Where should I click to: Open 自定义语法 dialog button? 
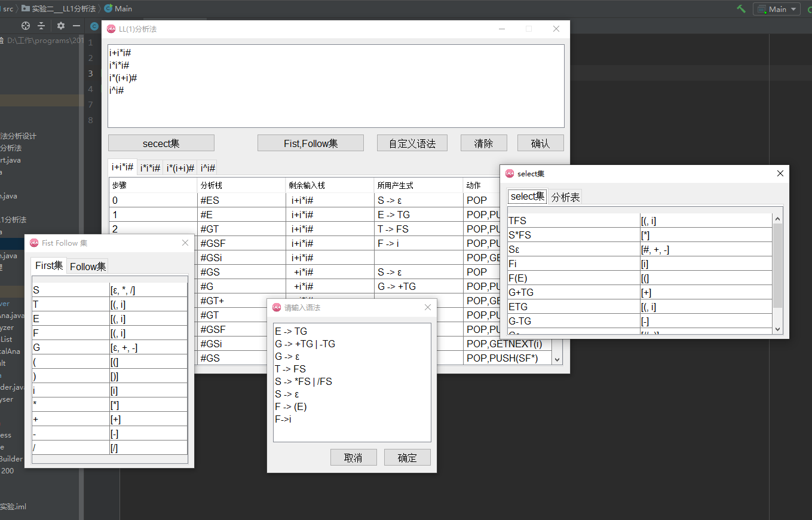pyautogui.click(x=412, y=142)
